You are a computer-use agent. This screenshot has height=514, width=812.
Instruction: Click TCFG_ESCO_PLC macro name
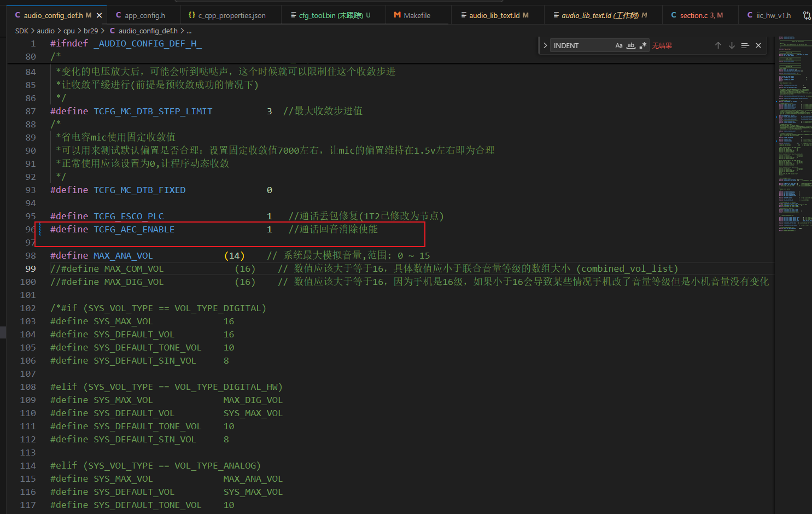click(x=128, y=216)
